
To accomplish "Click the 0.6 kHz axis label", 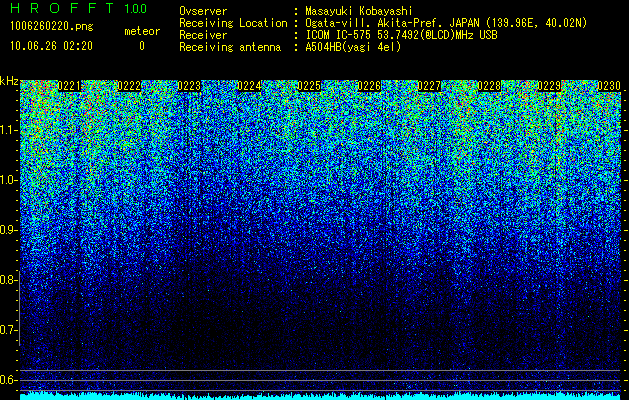I will click(x=8, y=380).
